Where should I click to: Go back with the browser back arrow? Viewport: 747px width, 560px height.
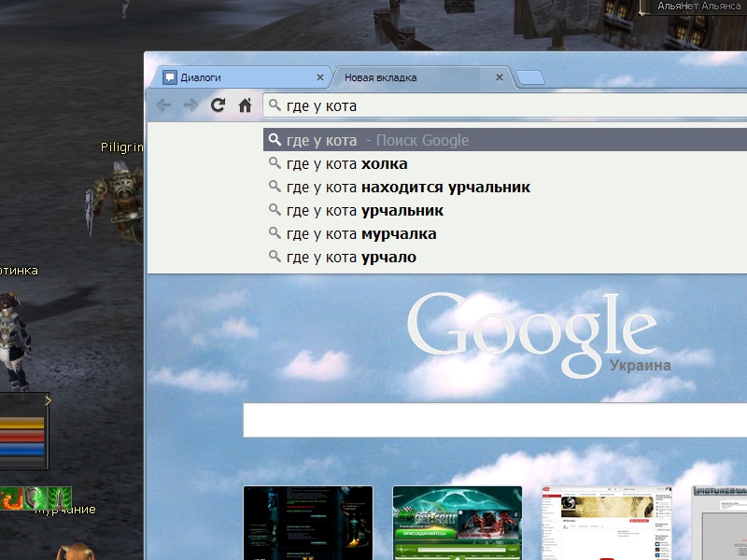click(x=163, y=105)
